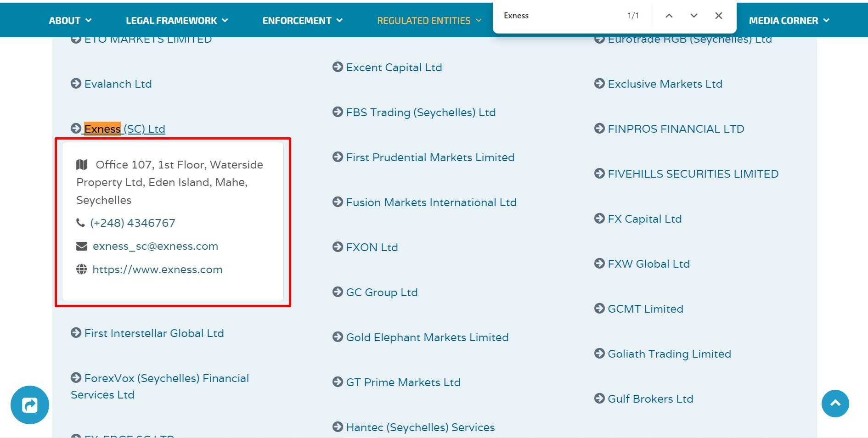Click the phone icon beside Exness number
The image size is (868, 438).
[80, 223]
